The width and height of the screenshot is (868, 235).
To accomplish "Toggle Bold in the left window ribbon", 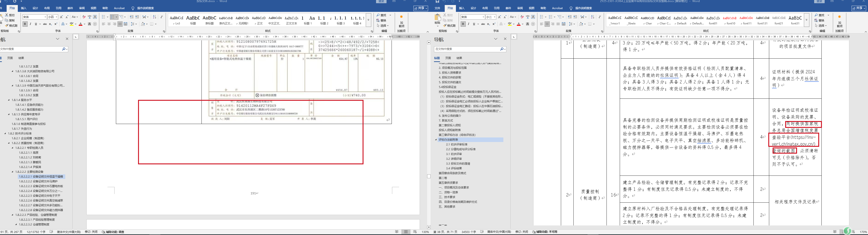I will 25,24.
